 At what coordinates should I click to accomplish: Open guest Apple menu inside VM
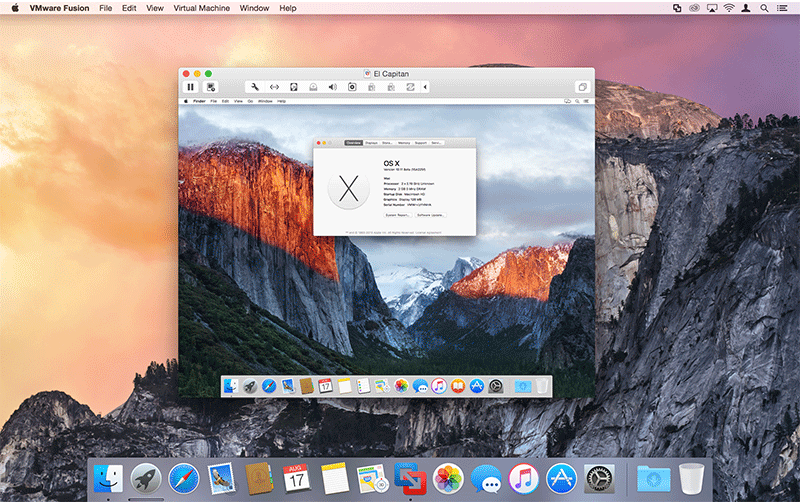tap(186, 101)
